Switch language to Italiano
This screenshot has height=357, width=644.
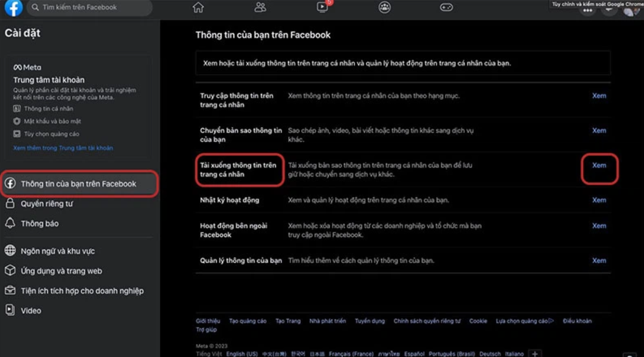click(x=514, y=354)
